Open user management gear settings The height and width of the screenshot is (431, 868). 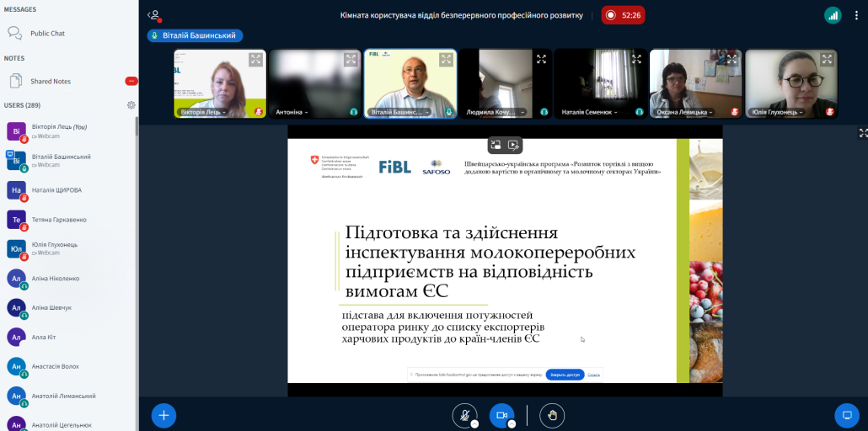pyautogui.click(x=131, y=105)
